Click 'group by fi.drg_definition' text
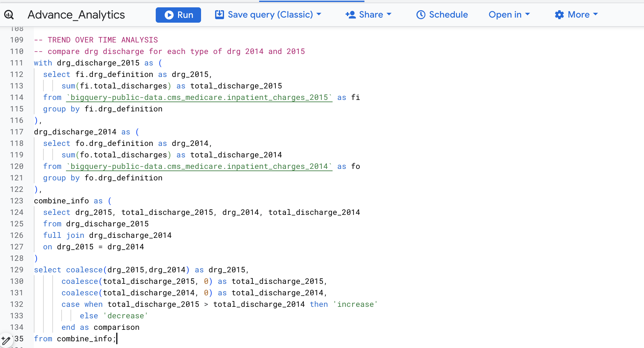Image resolution: width=644 pixels, height=348 pixels. point(103,109)
